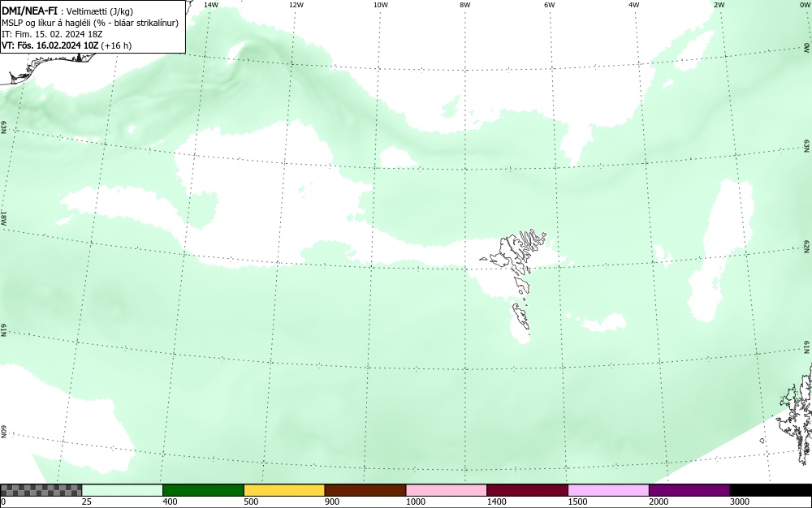
Task: Click the legend value "400"
Action: (170, 502)
